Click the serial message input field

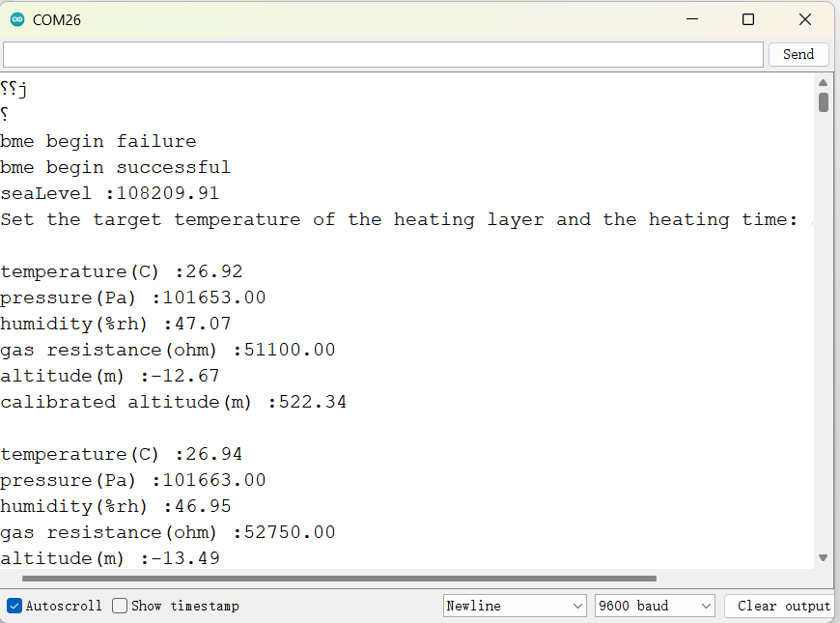pyautogui.click(x=383, y=55)
